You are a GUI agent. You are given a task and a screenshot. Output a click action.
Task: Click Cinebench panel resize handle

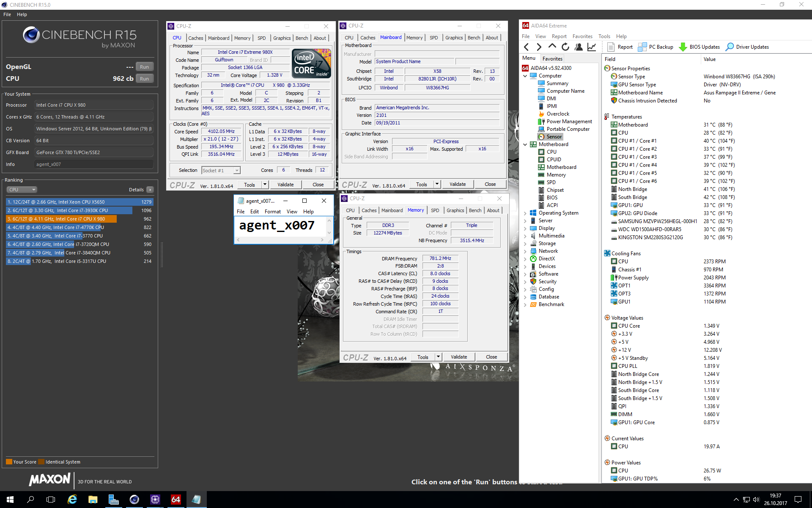tap(162, 254)
